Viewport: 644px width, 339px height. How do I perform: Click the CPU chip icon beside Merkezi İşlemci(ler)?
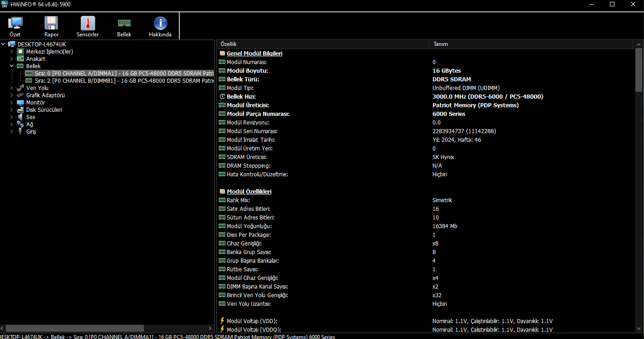(x=20, y=51)
